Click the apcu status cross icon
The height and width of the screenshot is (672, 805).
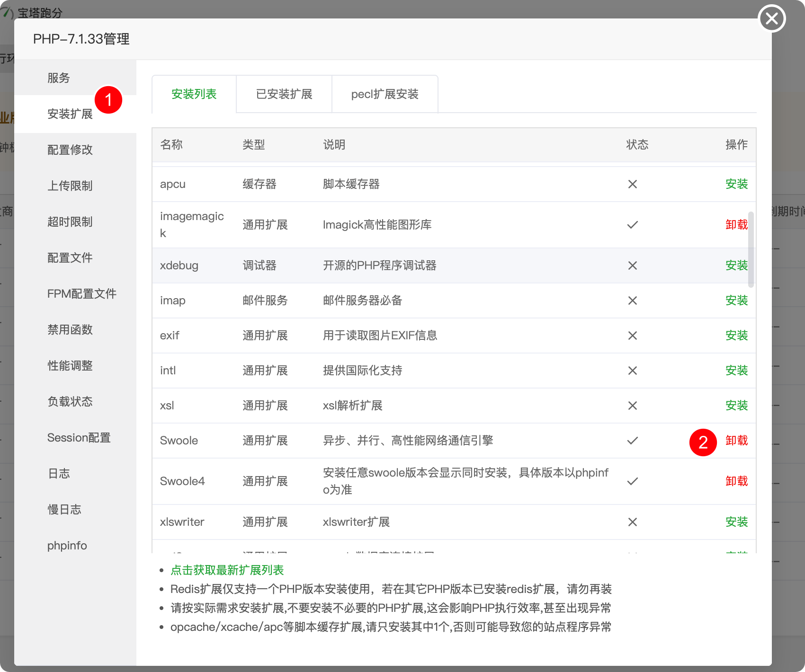[632, 184]
